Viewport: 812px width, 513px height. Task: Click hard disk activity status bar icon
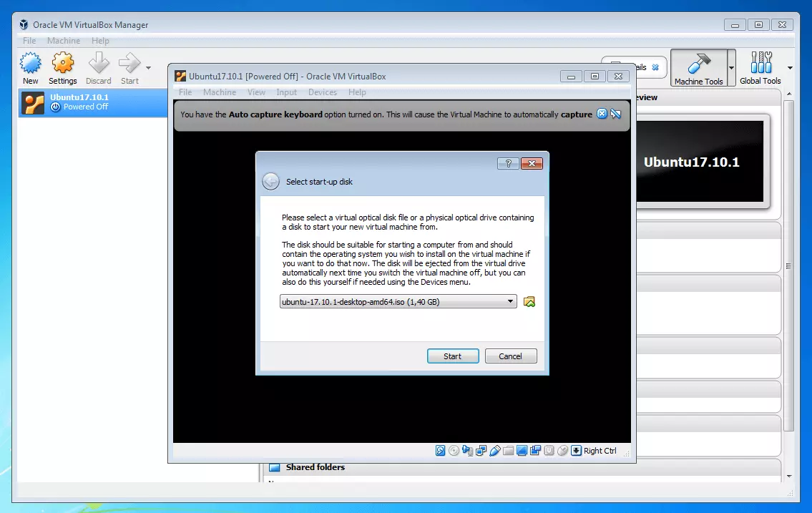(440, 451)
